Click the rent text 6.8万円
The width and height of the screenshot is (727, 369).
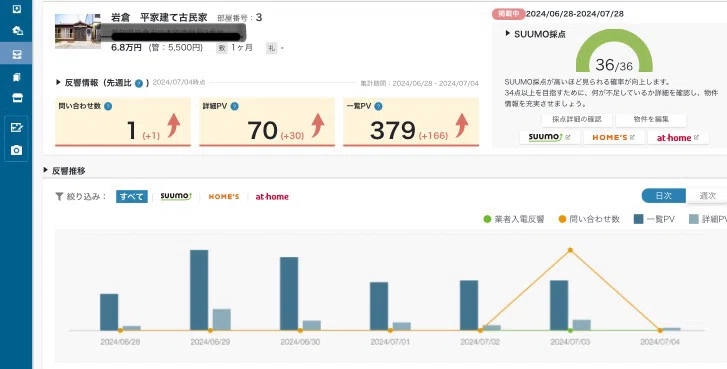pyautogui.click(x=127, y=47)
